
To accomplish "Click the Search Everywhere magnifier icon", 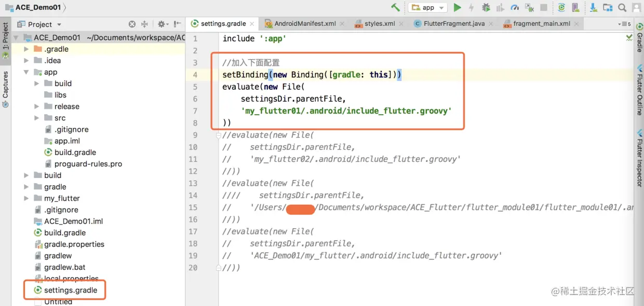I will (x=622, y=7).
